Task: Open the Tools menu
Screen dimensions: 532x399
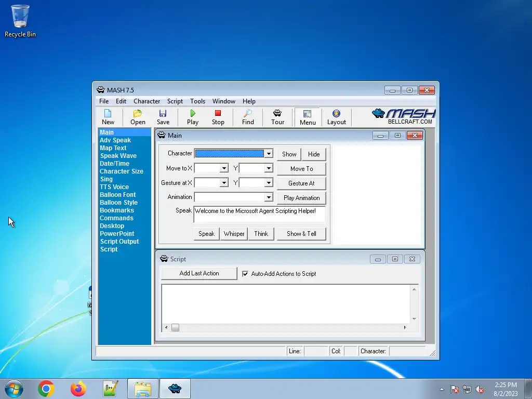Action: [197, 101]
